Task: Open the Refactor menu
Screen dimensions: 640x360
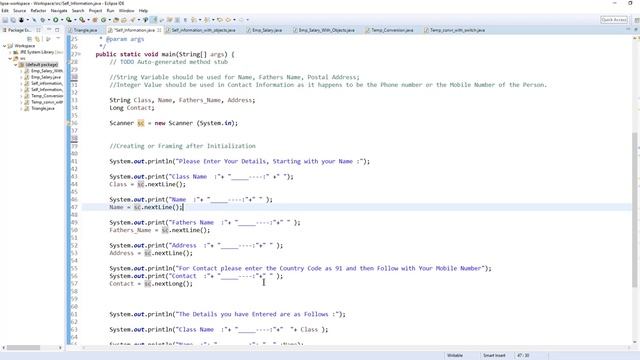Action: point(38,11)
